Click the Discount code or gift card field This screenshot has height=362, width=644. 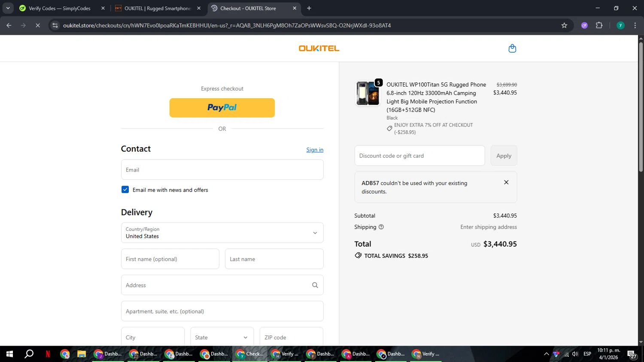click(x=419, y=156)
